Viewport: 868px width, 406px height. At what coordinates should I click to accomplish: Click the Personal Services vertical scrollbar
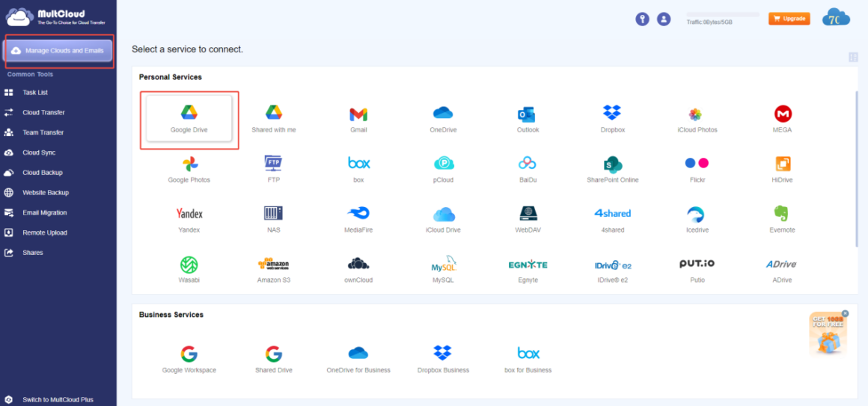pos(857,169)
